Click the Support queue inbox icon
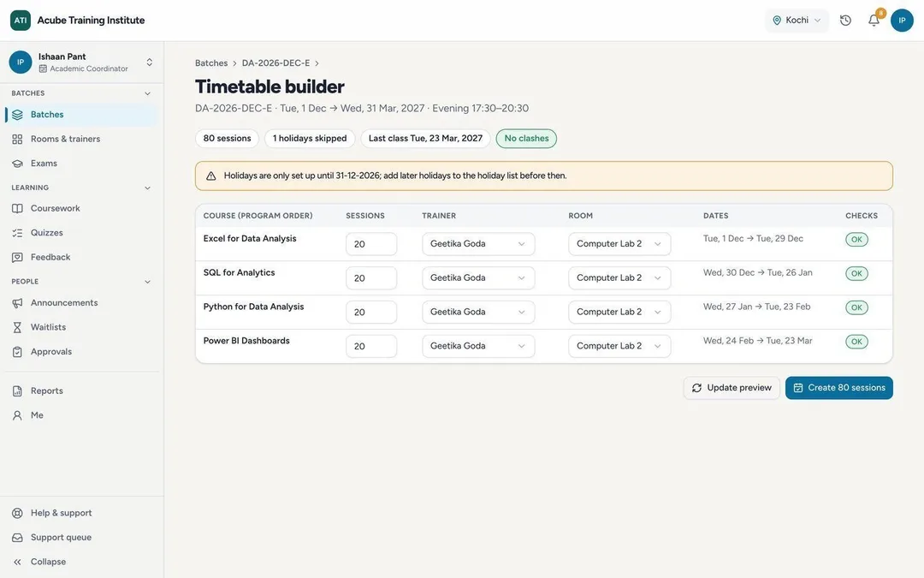924x578 pixels. (x=17, y=537)
